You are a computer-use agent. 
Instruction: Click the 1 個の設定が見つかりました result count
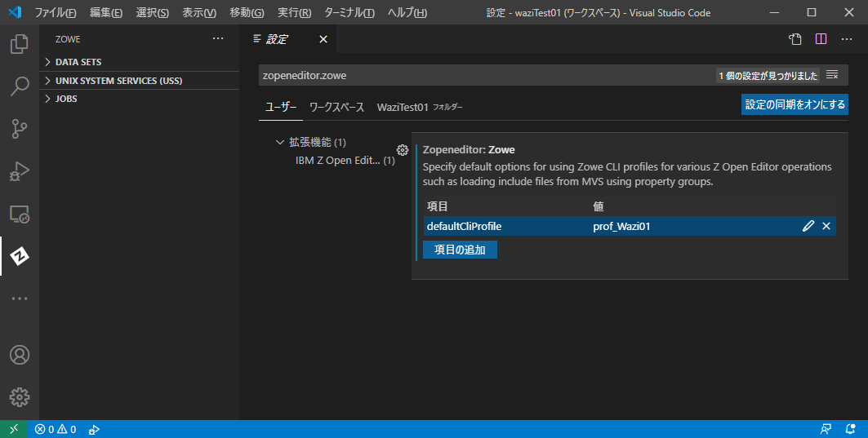pos(768,76)
